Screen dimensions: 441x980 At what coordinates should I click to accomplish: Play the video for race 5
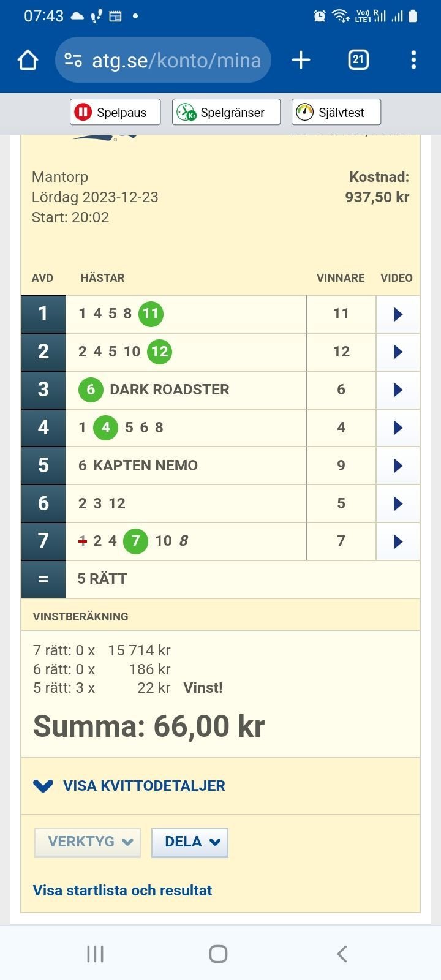[398, 466]
